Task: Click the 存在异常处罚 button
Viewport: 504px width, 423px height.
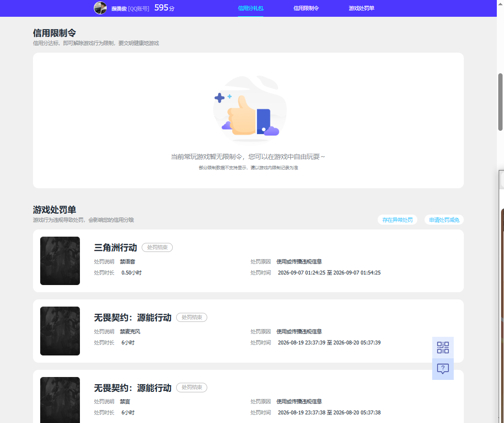Action: coord(397,220)
